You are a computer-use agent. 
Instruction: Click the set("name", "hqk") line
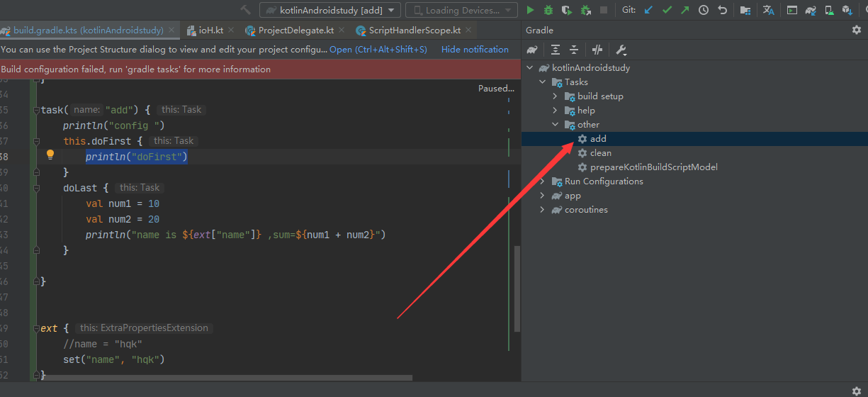(x=114, y=359)
